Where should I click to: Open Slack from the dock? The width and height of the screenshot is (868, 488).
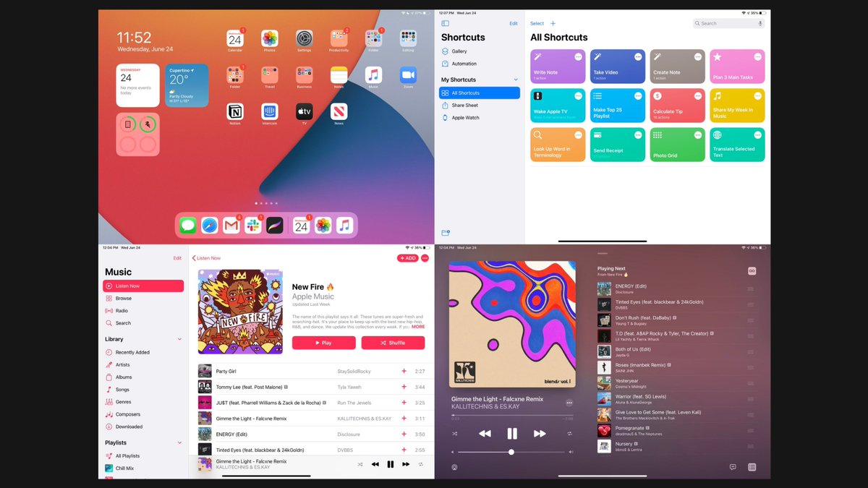(252, 226)
